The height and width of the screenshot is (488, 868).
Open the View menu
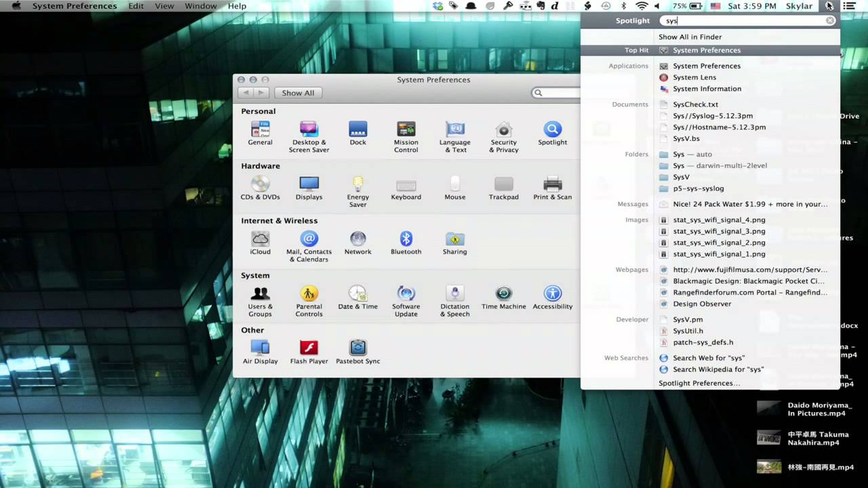click(164, 5)
